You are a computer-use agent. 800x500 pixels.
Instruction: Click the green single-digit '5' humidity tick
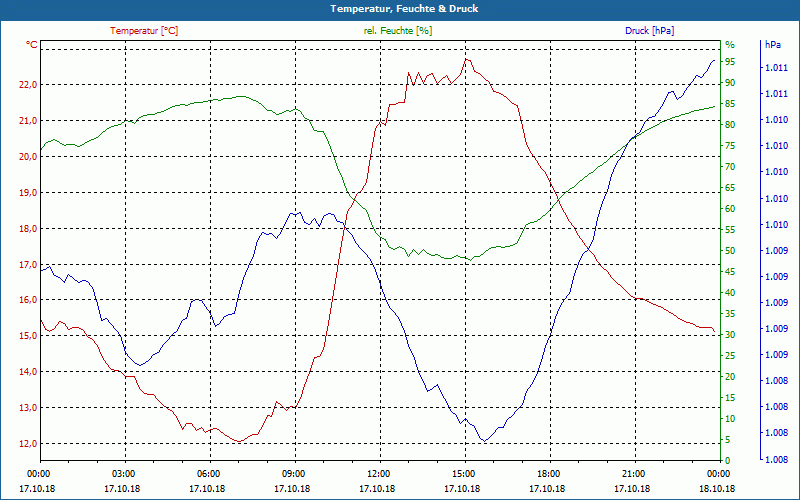(728, 440)
